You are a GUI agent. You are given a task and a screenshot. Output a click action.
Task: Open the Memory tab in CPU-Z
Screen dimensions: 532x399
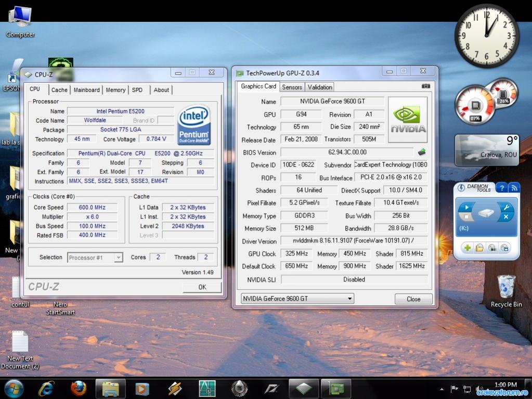(x=115, y=90)
